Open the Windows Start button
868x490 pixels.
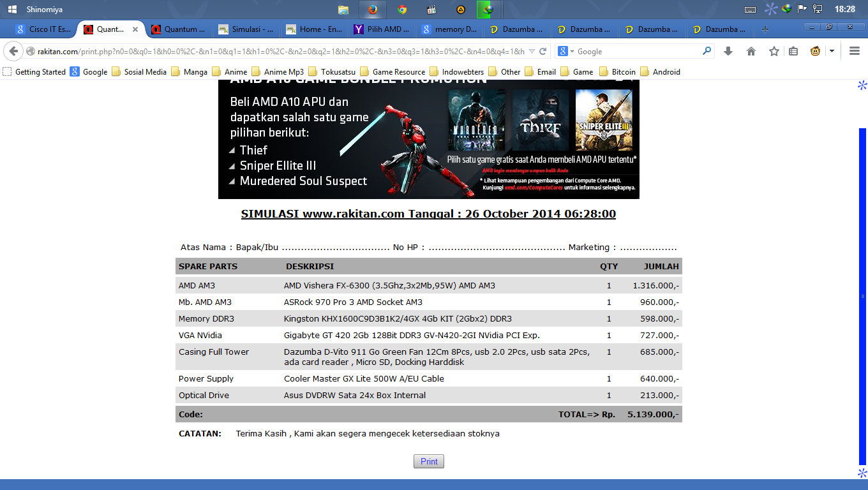pos(12,10)
